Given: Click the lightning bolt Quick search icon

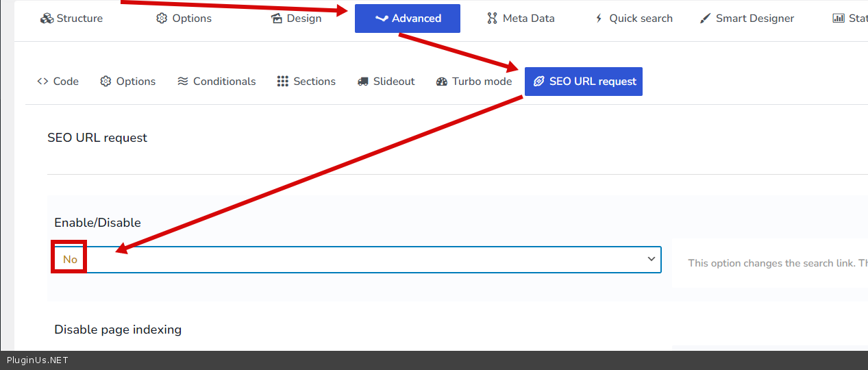Looking at the screenshot, I should 599,18.
